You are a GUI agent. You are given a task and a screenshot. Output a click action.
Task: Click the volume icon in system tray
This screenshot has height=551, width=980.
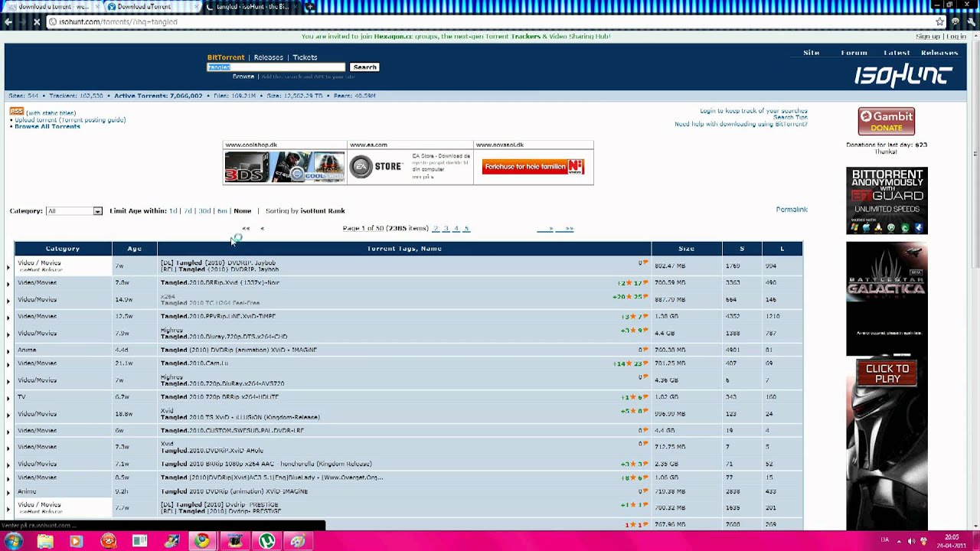(911, 541)
